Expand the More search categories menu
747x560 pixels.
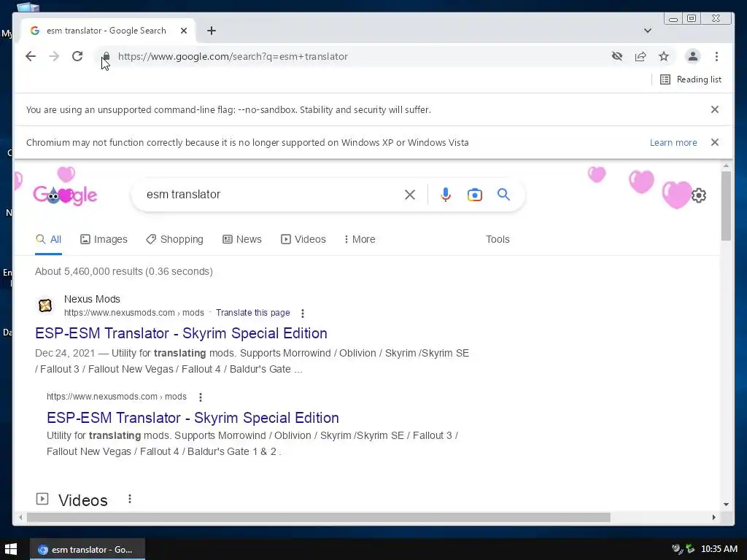[360, 239]
